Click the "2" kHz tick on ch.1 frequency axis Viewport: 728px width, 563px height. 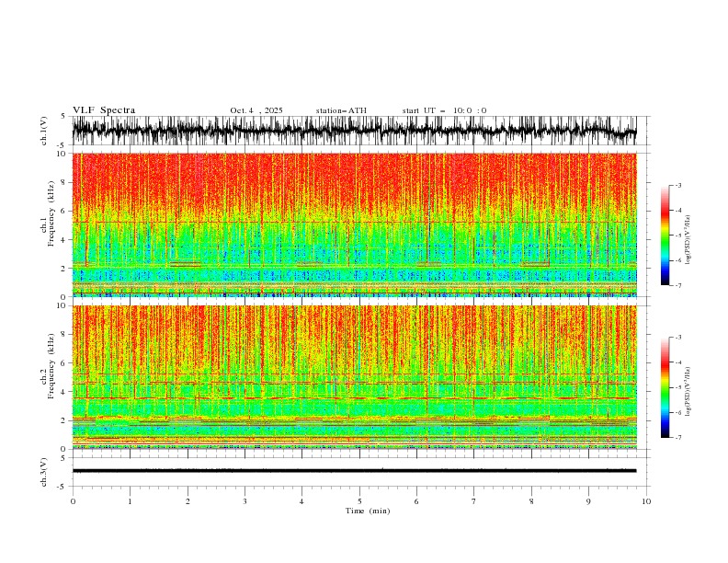[64, 269]
